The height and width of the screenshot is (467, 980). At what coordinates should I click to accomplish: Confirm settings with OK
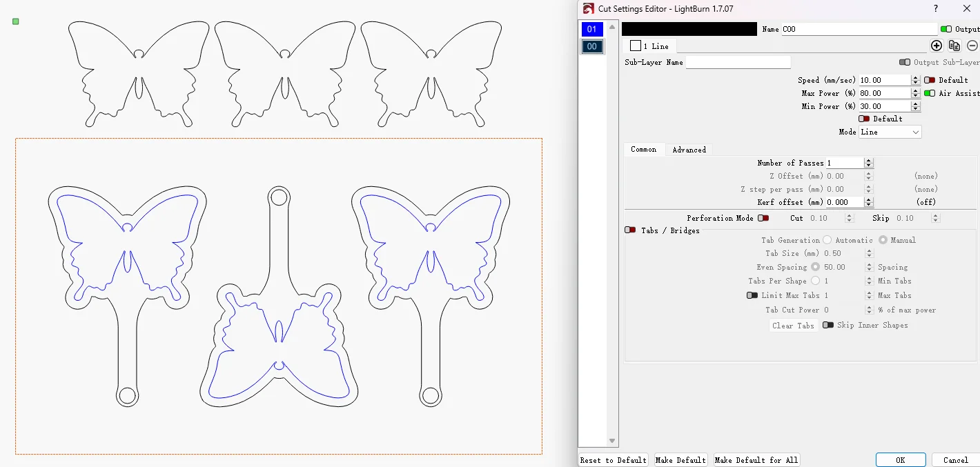(x=901, y=460)
